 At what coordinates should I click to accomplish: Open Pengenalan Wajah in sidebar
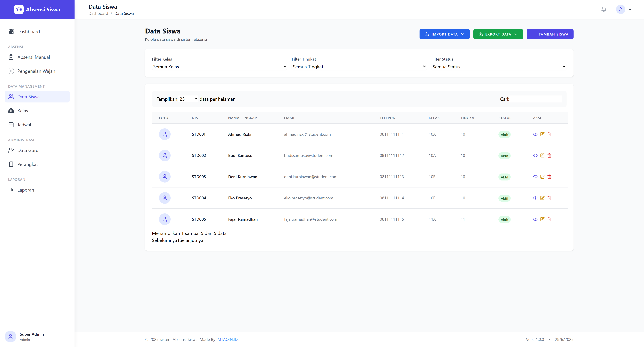pyautogui.click(x=36, y=71)
